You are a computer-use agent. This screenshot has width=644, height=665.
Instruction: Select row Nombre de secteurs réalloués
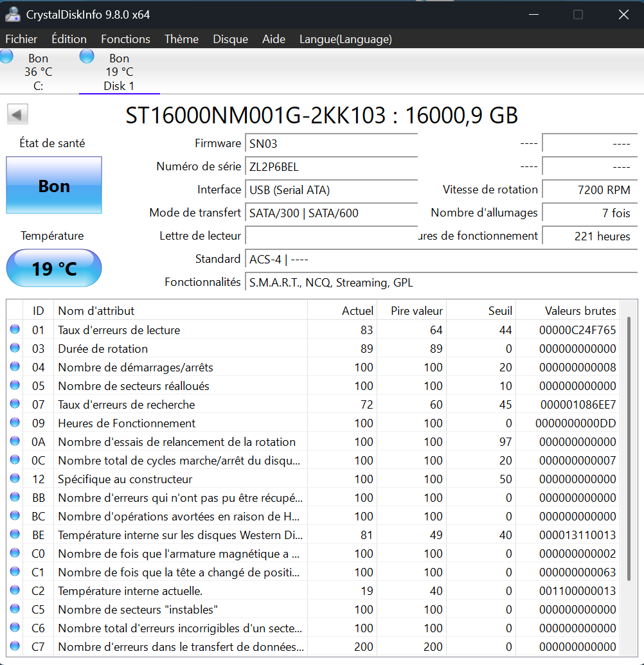pos(313,386)
